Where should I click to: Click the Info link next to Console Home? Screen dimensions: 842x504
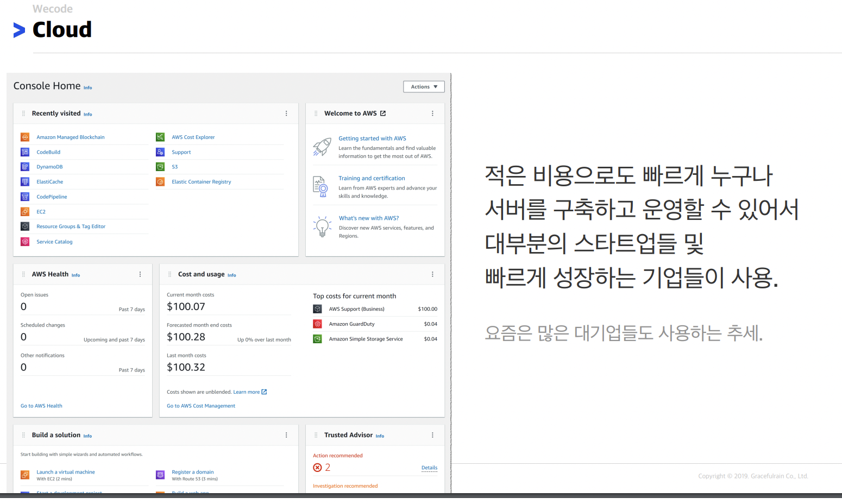point(88,87)
